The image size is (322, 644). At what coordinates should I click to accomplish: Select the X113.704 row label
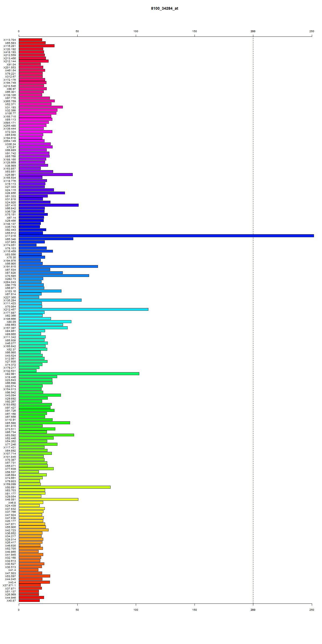10,40
